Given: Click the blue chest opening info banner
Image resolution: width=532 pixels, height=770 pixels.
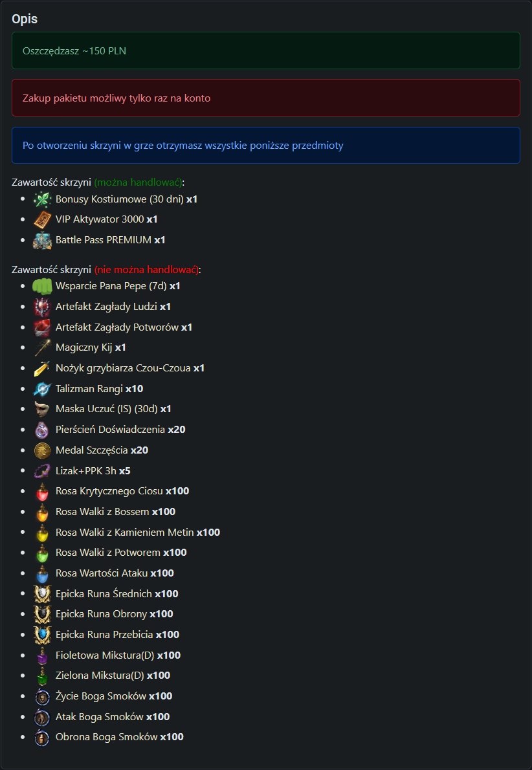Looking at the screenshot, I should [x=266, y=146].
